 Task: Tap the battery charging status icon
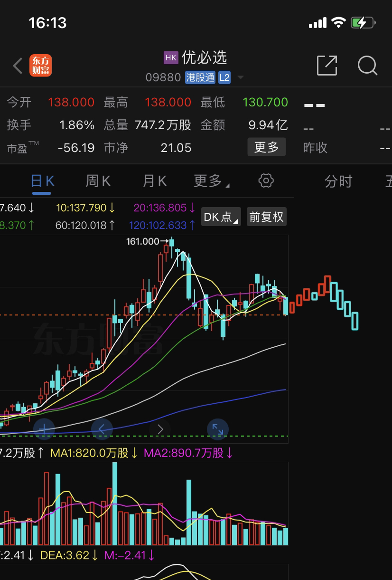(x=364, y=22)
